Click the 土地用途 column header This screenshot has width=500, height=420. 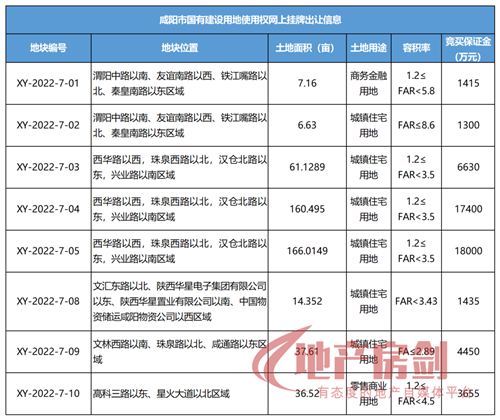pos(369,48)
